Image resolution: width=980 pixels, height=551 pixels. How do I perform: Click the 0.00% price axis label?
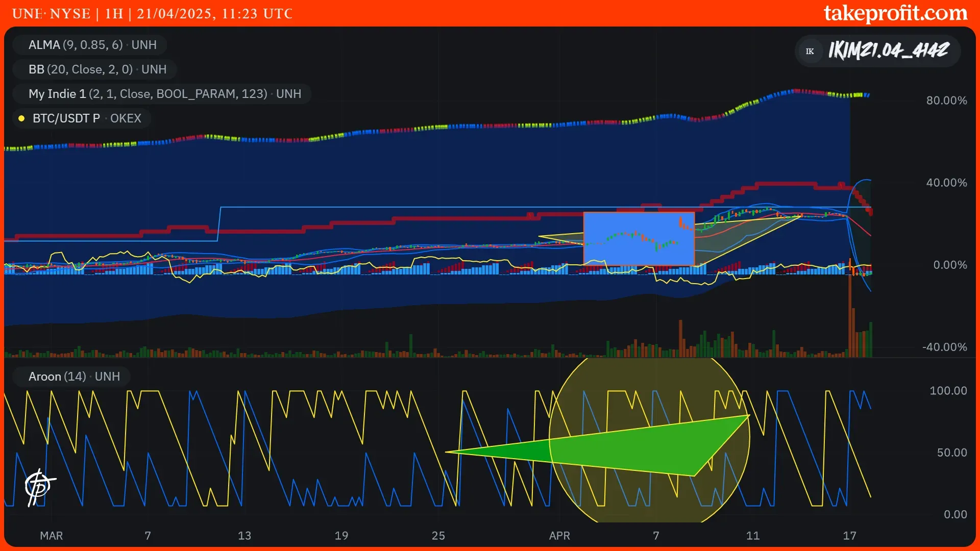[x=950, y=265]
